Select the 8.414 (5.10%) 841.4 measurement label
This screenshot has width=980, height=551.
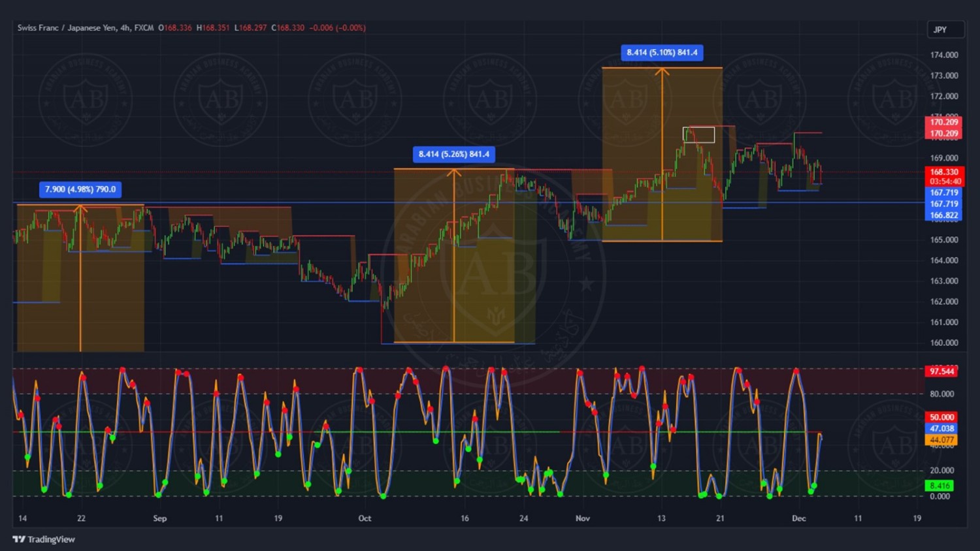[662, 52]
